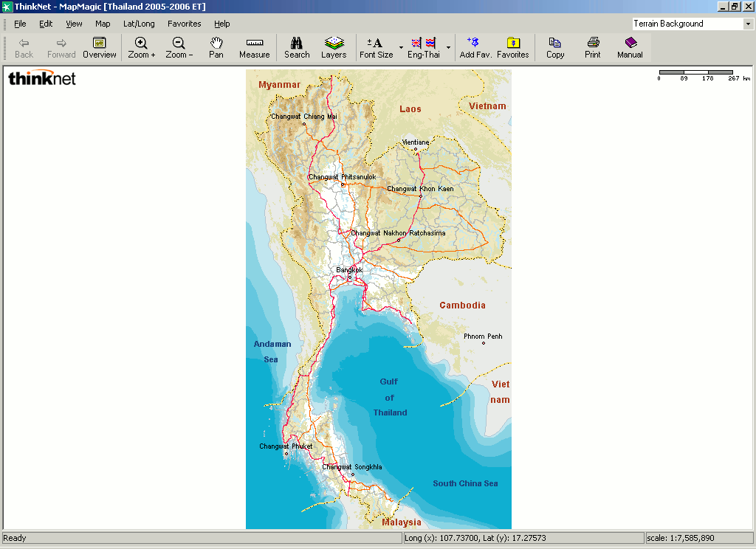Activate the Zoom + tool
The image size is (756, 549).
coord(141,47)
